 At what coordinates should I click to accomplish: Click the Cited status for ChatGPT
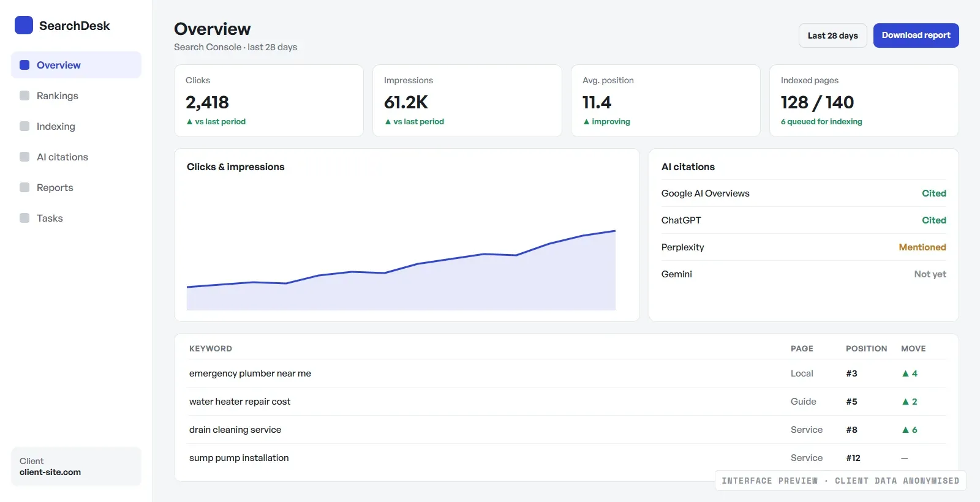pos(934,220)
